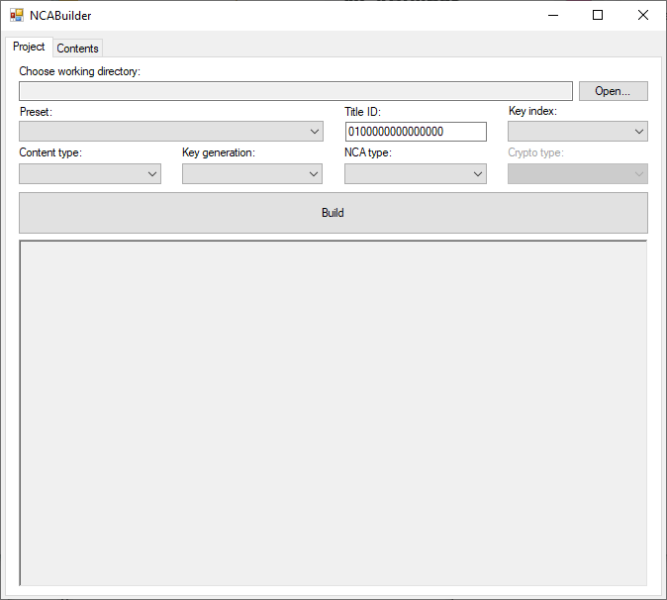Maximize the NCABuilder window
The width and height of the screenshot is (667, 600).
coord(598,15)
